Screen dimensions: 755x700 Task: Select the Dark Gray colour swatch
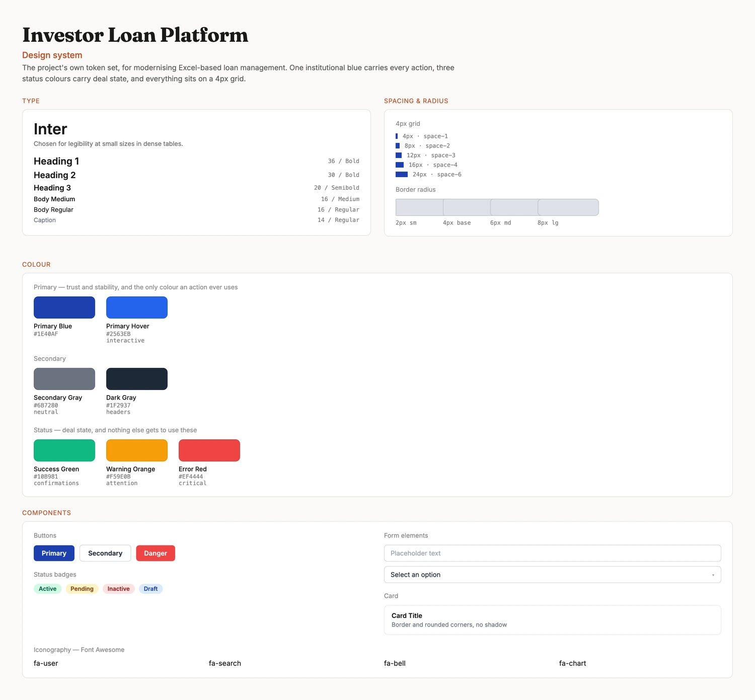pos(137,379)
